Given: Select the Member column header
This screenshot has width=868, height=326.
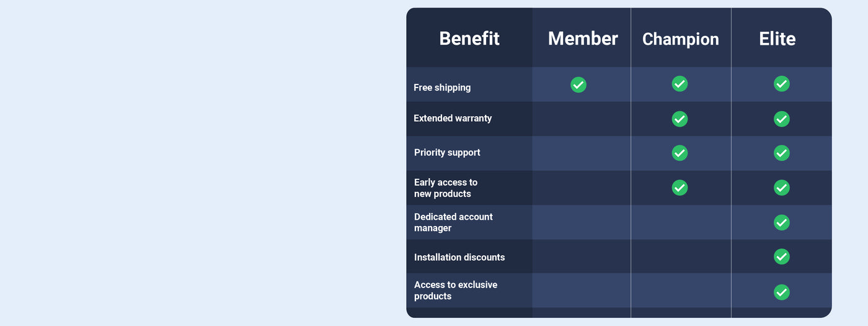Looking at the screenshot, I should click(583, 38).
